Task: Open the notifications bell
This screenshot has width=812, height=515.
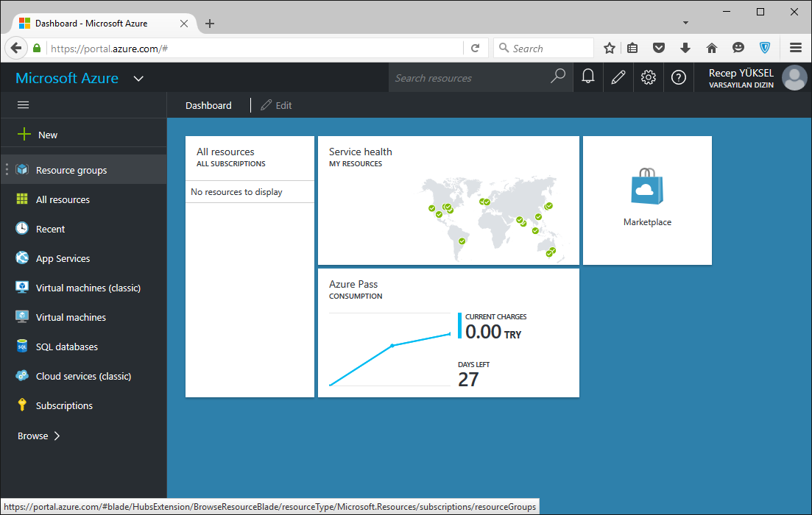Action: tap(587, 77)
